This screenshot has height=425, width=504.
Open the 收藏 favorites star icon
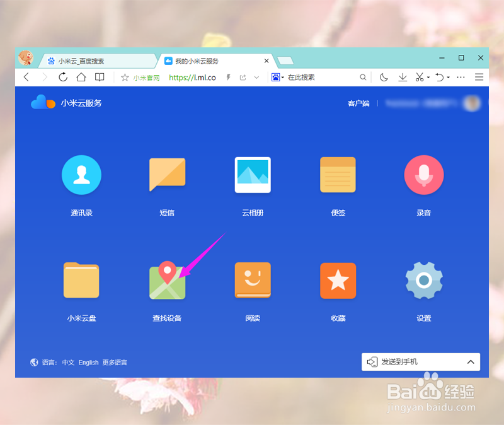click(338, 280)
